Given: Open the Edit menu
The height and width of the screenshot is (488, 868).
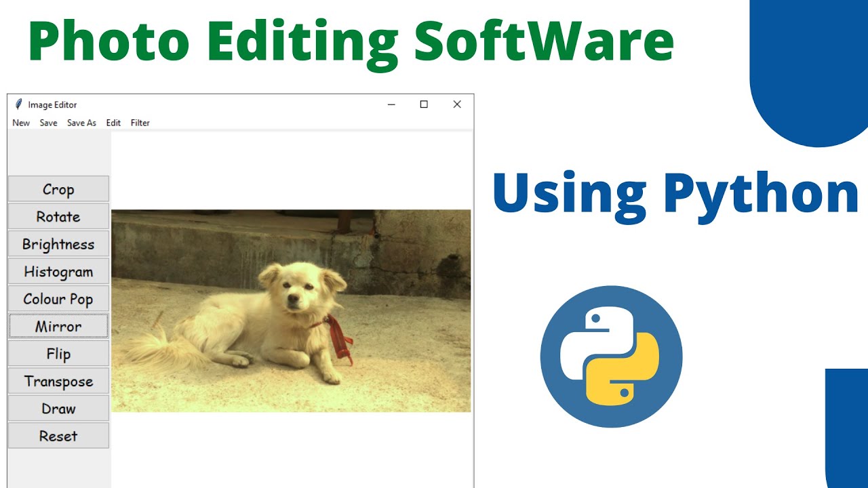Looking at the screenshot, I should point(113,123).
